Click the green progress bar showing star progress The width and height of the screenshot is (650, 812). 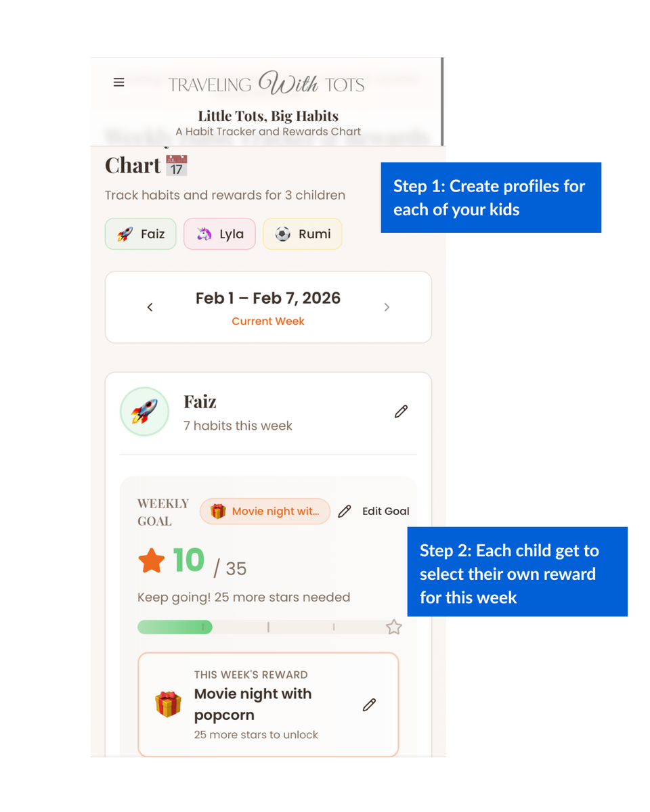174,627
